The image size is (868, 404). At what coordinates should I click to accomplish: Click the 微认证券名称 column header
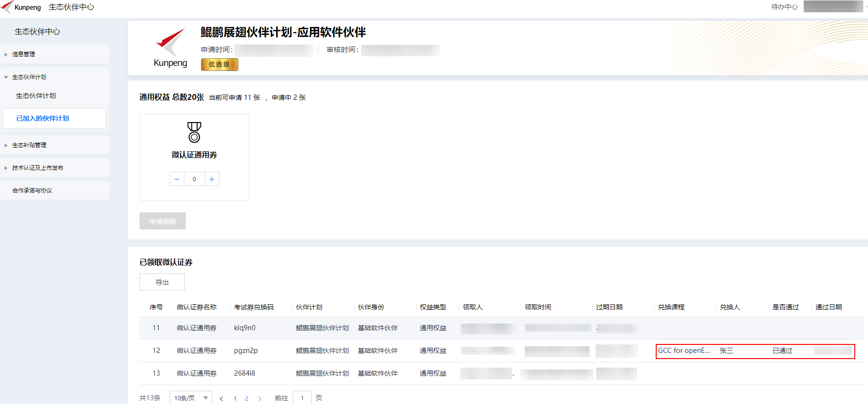(197, 307)
